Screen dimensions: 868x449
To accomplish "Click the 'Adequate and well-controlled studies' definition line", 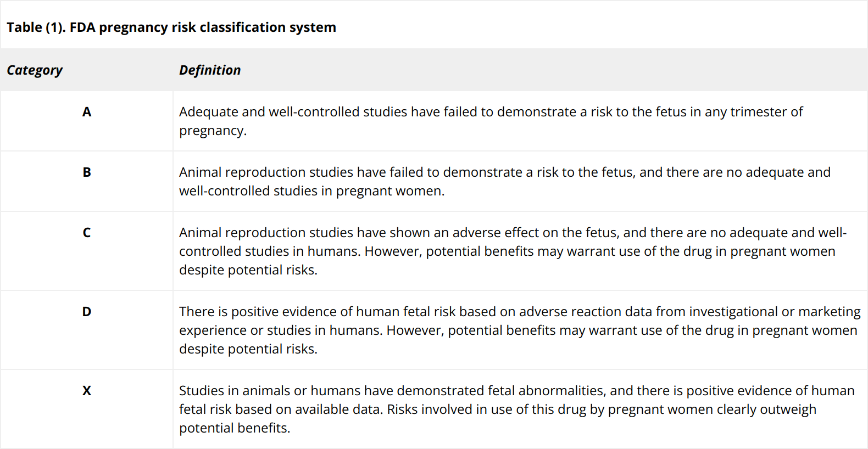I will coord(491,112).
